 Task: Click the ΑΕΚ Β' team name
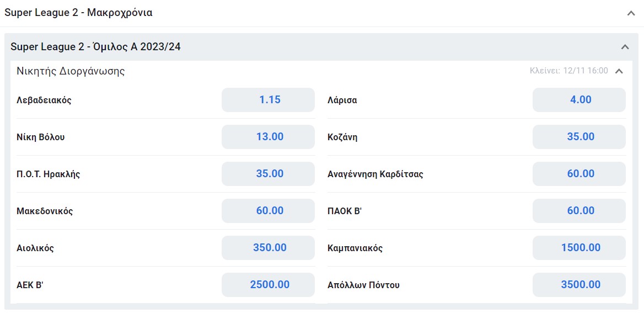tap(30, 285)
